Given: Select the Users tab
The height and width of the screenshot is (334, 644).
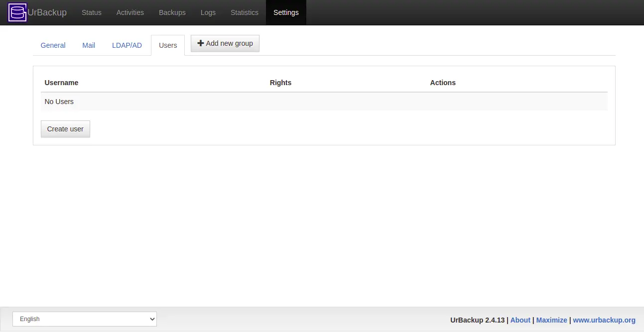Looking at the screenshot, I should [168, 45].
